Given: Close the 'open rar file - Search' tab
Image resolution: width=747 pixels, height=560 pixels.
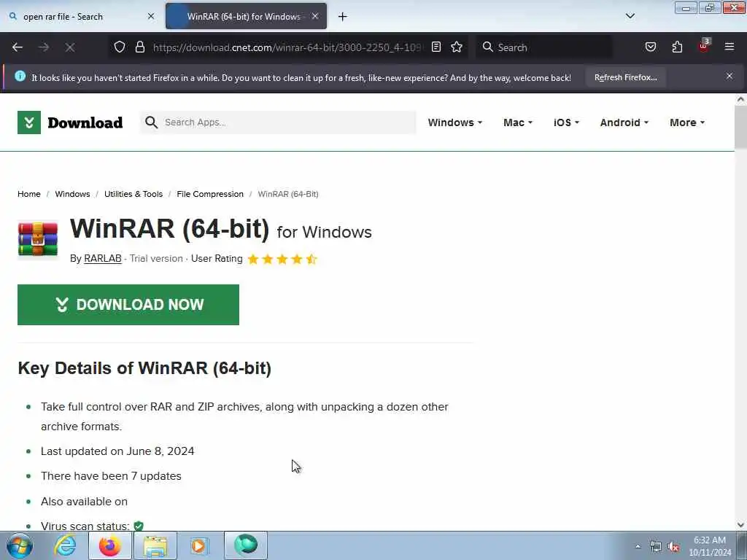Looking at the screenshot, I should click(151, 16).
